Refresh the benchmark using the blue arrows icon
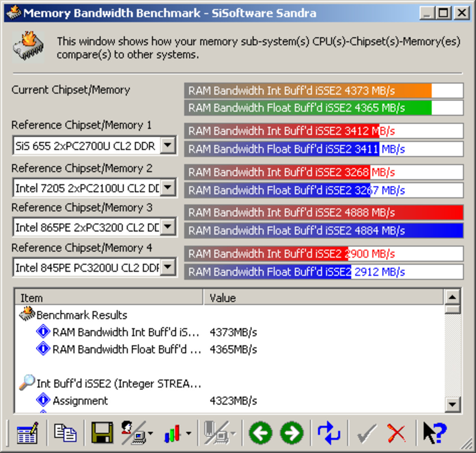This screenshot has width=476, height=453. [x=329, y=433]
